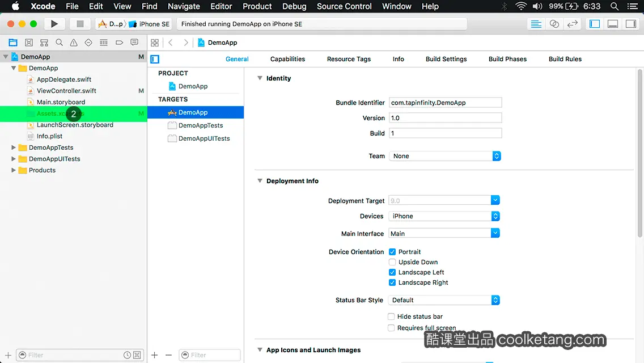
Task: Open macOS Spotlight search
Action: tap(615, 6)
